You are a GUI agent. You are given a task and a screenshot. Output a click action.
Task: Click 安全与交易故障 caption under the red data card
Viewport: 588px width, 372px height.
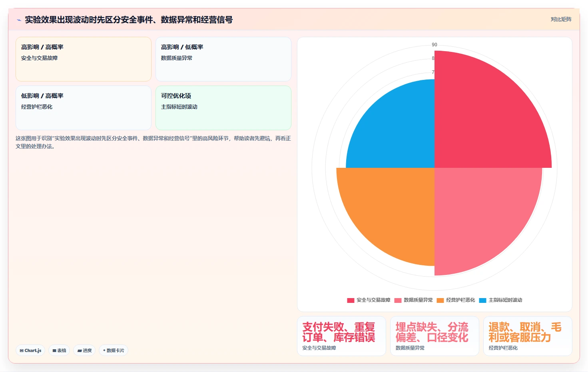(x=319, y=348)
